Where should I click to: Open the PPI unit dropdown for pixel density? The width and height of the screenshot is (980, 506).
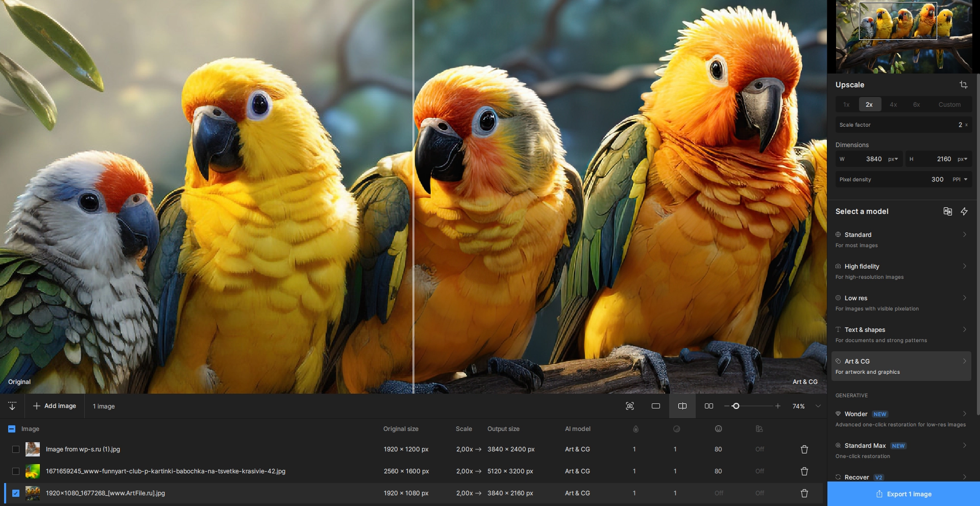click(960, 180)
